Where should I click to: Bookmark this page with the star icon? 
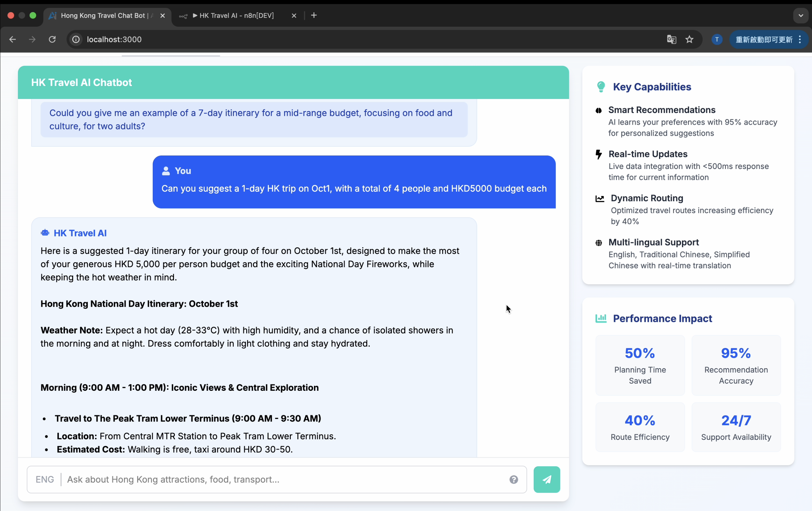pos(689,39)
